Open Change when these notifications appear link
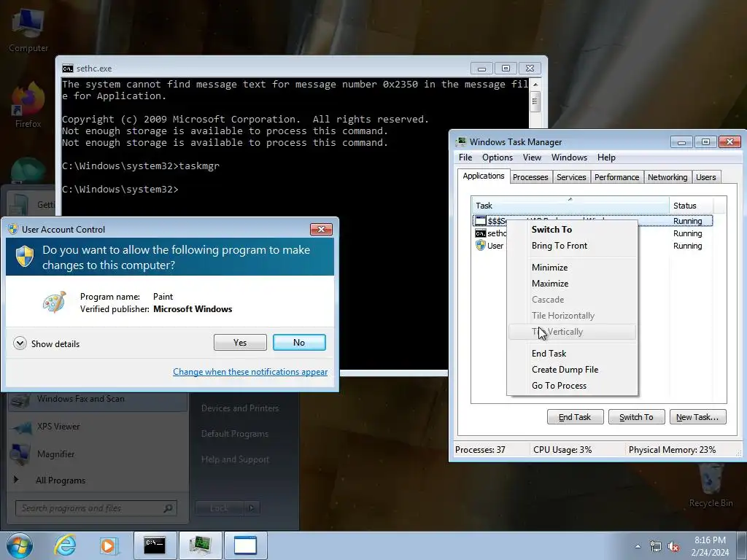 [x=250, y=372]
